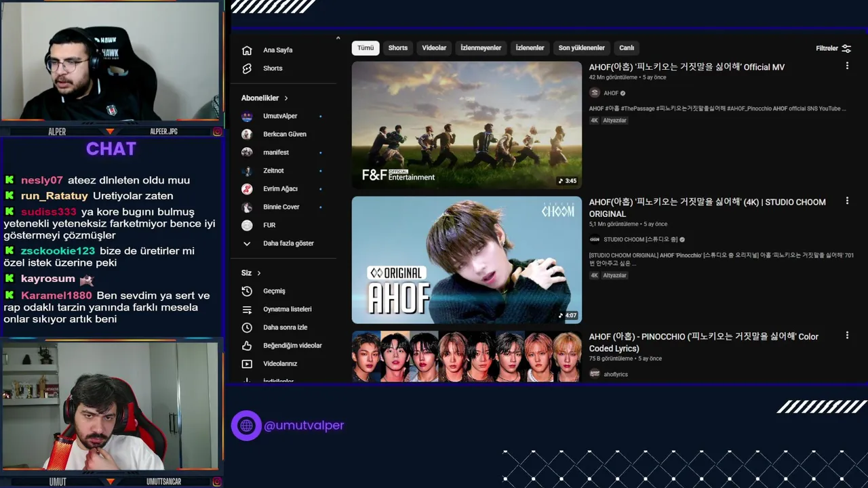This screenshot has height=488, width=868.
Task: Open Videolarınız play icon
Action: click(247, 364)
